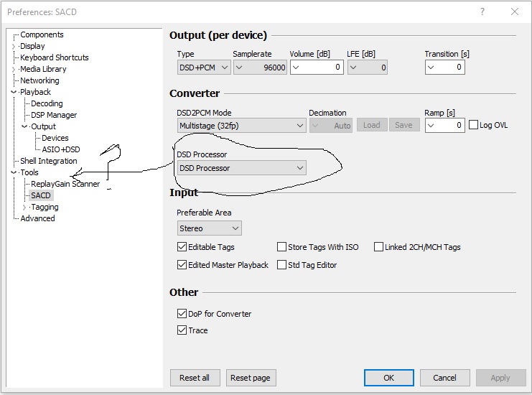Enable Store Tags With ISO
Screen dimensions: 532x395
[x=281, y=247]
